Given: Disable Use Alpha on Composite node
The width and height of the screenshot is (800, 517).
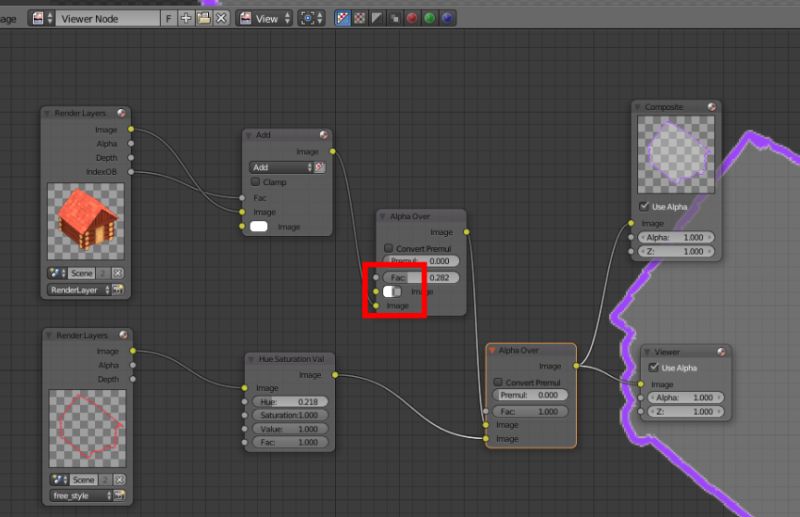Looking at the screenshot, I should pyautogui.click(x=644, y=206).
